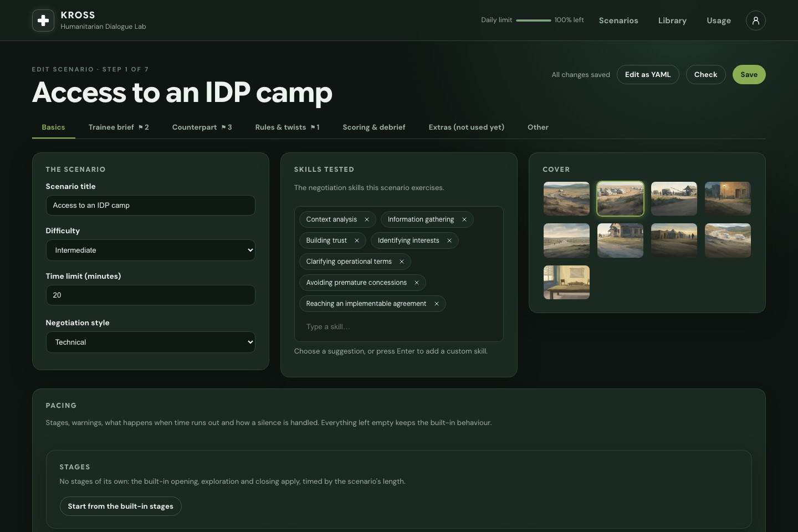Go to the Counterpart tab
The width and height of the screenshot is (798, 532).
[x=202, y=127]
